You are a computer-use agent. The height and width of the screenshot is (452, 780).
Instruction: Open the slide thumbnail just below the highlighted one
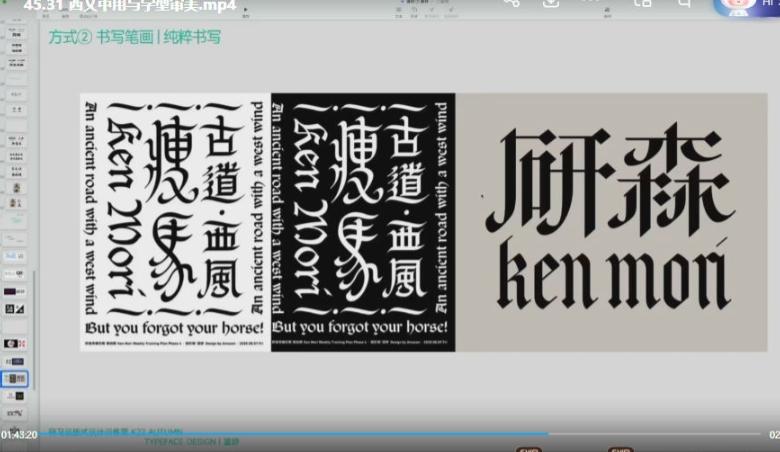point(15,396)
